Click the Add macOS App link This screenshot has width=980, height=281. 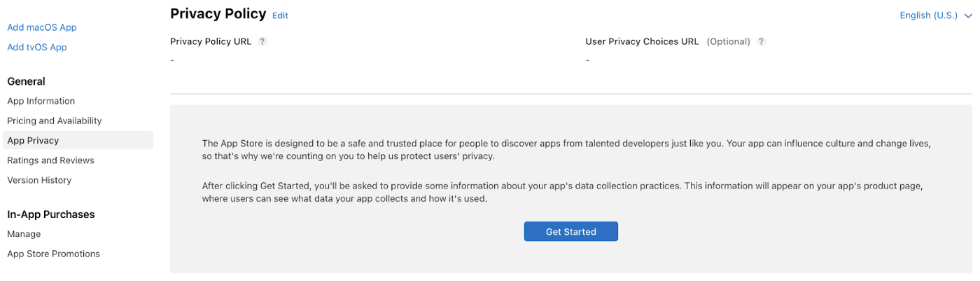[x=42, y=27]
